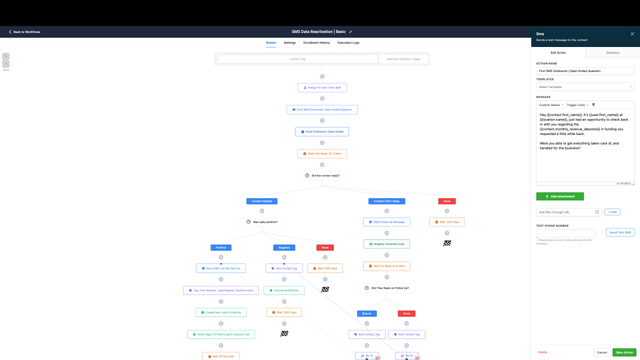Zoom out of the workflow canvas
Image resolution: width=640 pixels, height=360 pixels.
click(x=6, y=64)
